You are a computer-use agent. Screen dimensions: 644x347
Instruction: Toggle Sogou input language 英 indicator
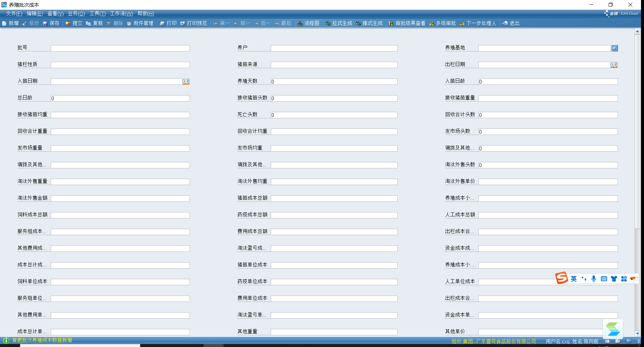coord(574,279)
